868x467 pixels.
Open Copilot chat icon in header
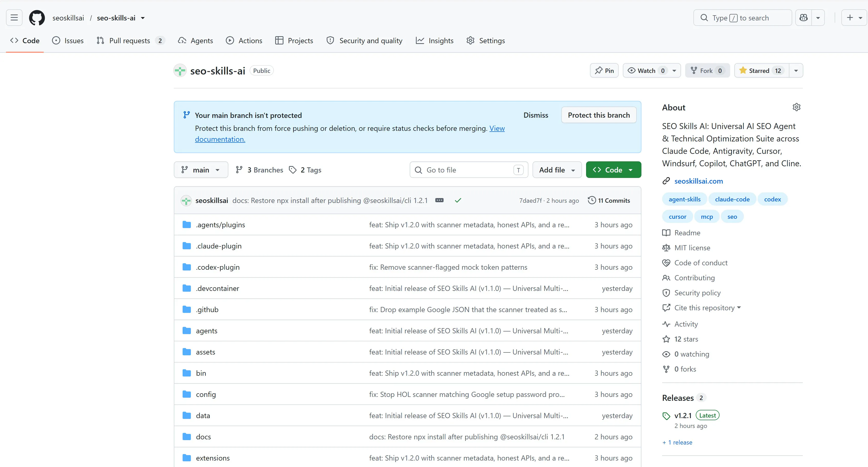tap(804, 18)
